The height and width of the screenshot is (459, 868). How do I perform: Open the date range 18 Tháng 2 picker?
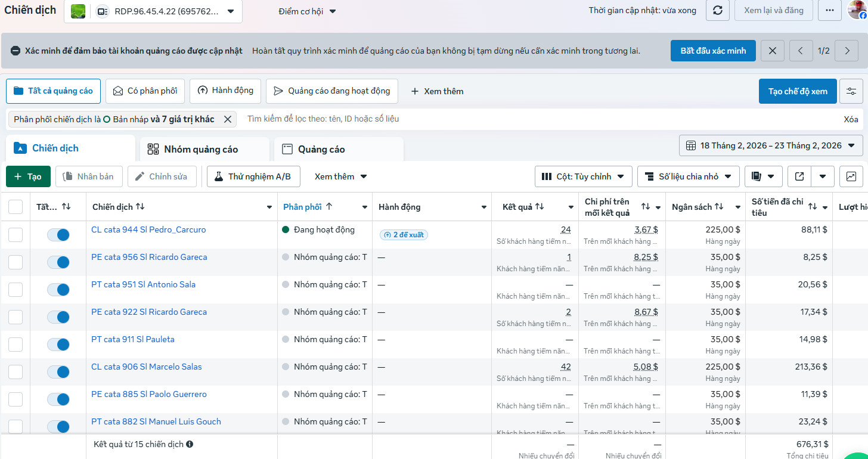click(x=771, y=145)
